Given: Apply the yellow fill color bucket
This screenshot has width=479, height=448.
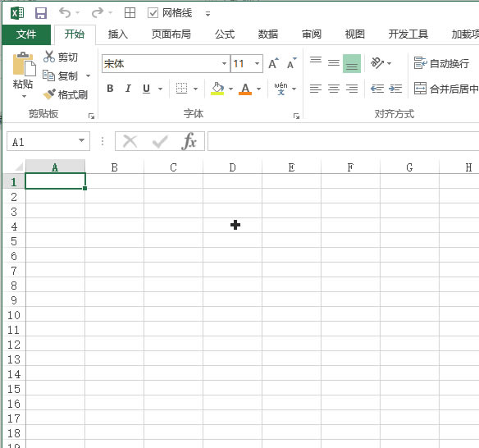Looking at the screenshot, I should pos(217,89).
